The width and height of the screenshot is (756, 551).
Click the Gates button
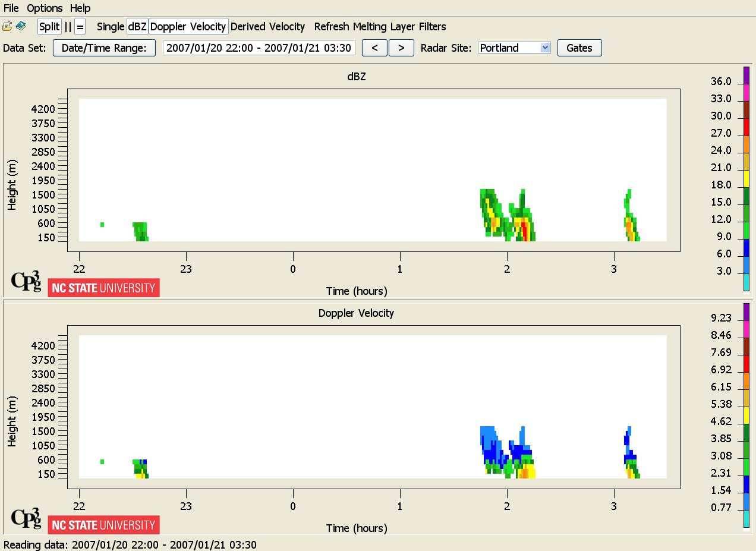tap(579, 48)
